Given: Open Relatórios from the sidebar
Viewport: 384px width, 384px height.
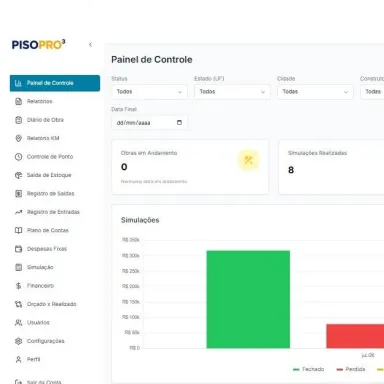Looking at the screenshot, I should 55,101.
